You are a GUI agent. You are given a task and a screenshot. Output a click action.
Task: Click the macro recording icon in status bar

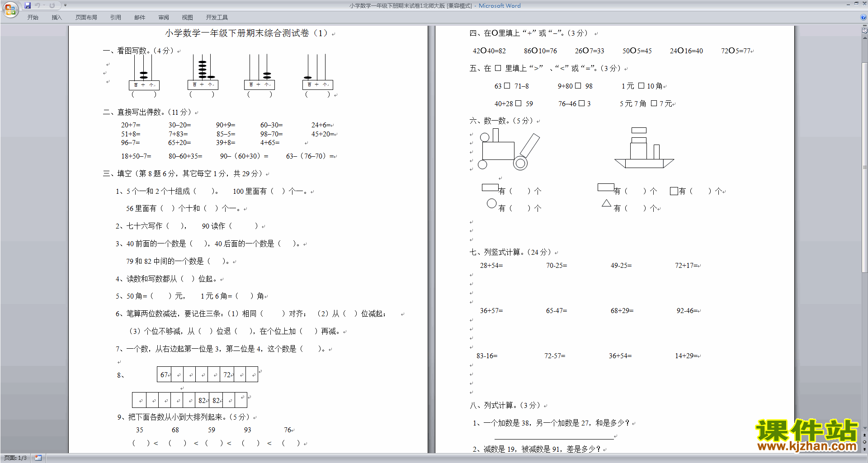pos(38,458)
